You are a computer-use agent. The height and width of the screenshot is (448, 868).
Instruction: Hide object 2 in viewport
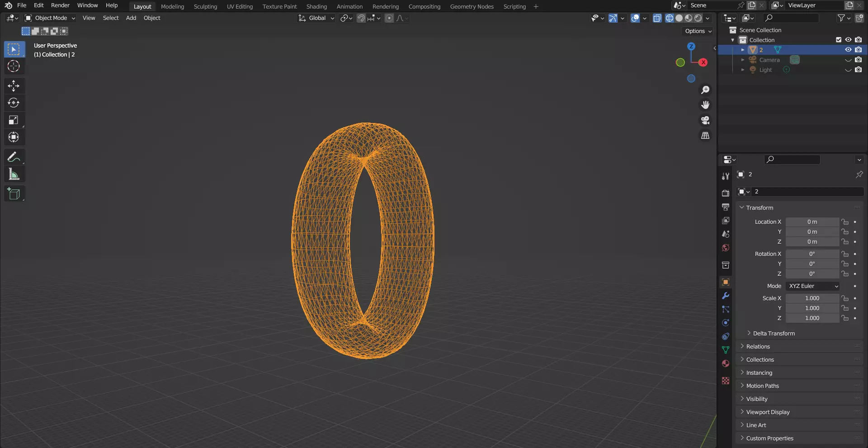848,50
